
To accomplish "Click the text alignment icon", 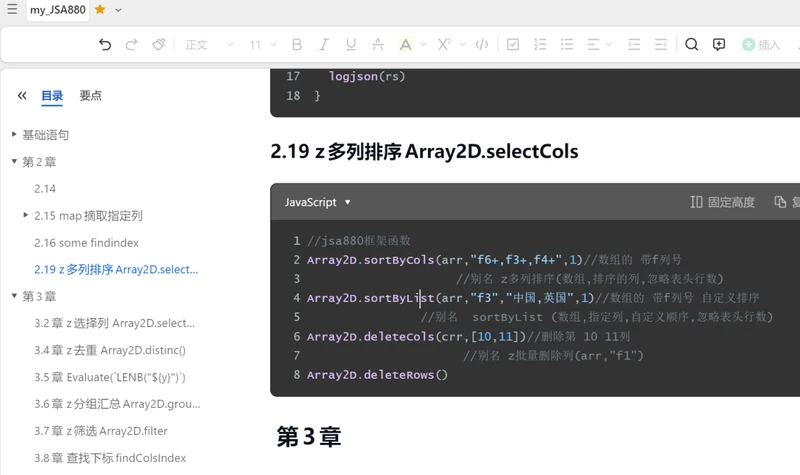I will pos(593,45).
